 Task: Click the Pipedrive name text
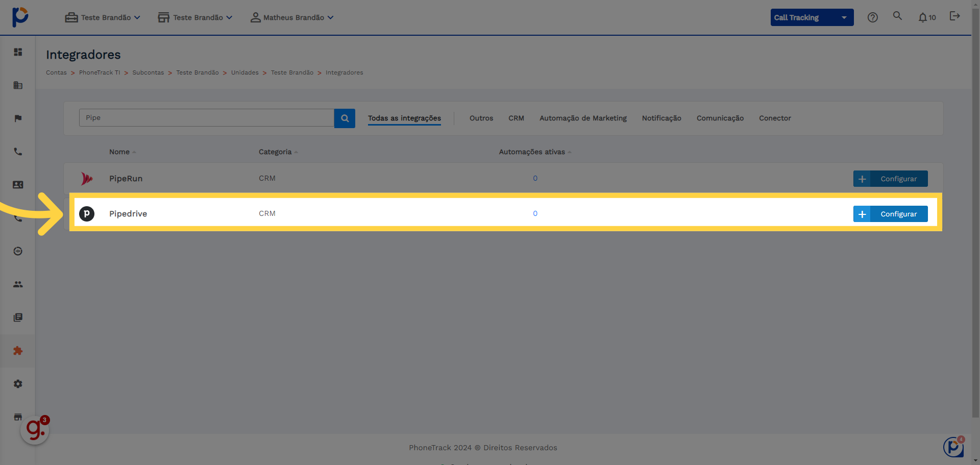click(x=128, y=213)
